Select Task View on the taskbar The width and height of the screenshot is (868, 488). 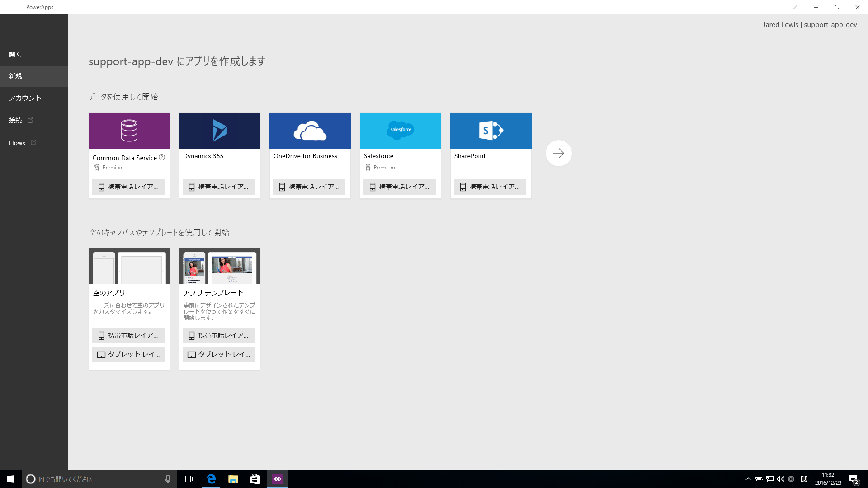[188, 479]
